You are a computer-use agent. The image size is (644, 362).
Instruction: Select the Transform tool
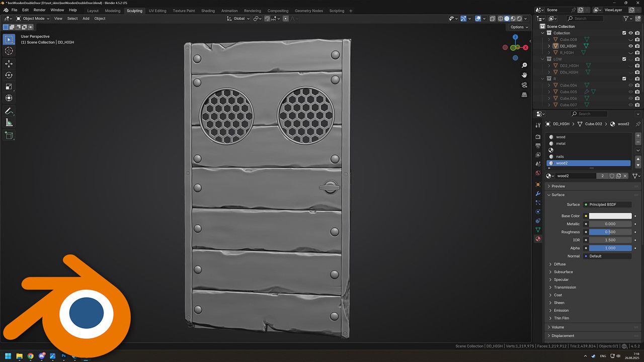pos(9,98)
